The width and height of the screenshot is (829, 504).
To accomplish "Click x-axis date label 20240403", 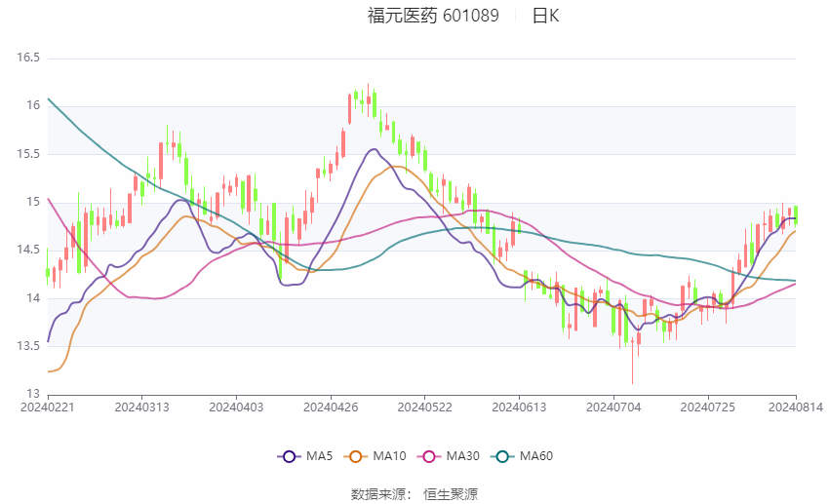I will [x=236, y=407].
